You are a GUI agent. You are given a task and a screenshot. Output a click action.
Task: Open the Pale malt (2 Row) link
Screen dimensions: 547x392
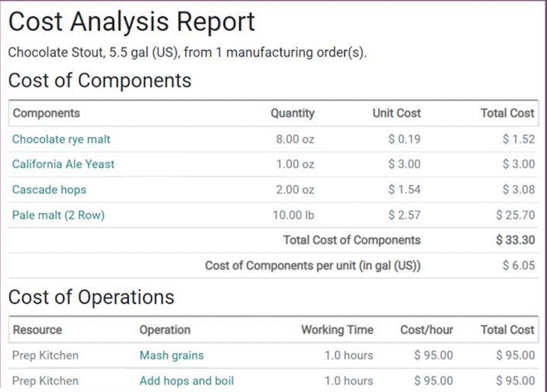(58, 216)
